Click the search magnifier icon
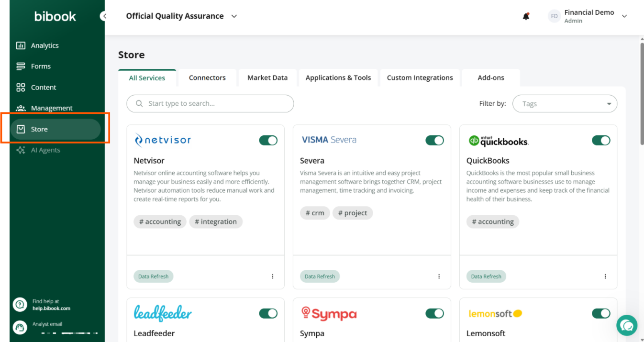Screen dimensions: 644x342 click(140, 103)
